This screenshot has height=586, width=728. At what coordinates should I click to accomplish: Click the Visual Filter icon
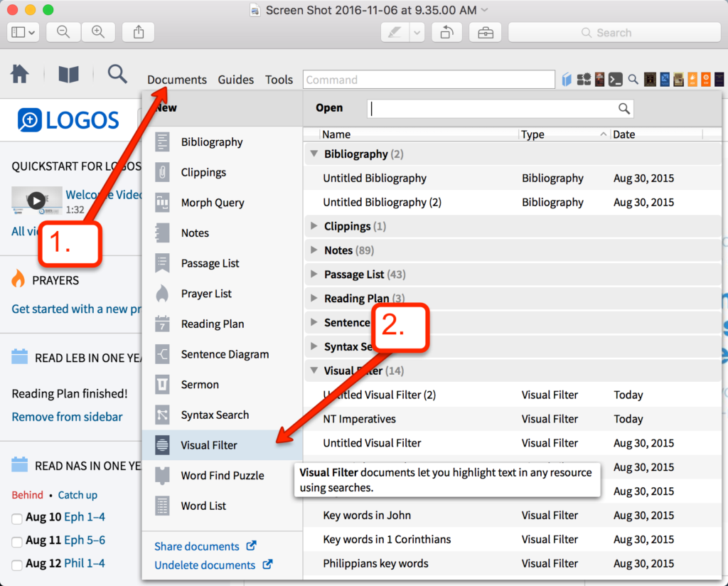pos(162,445)
